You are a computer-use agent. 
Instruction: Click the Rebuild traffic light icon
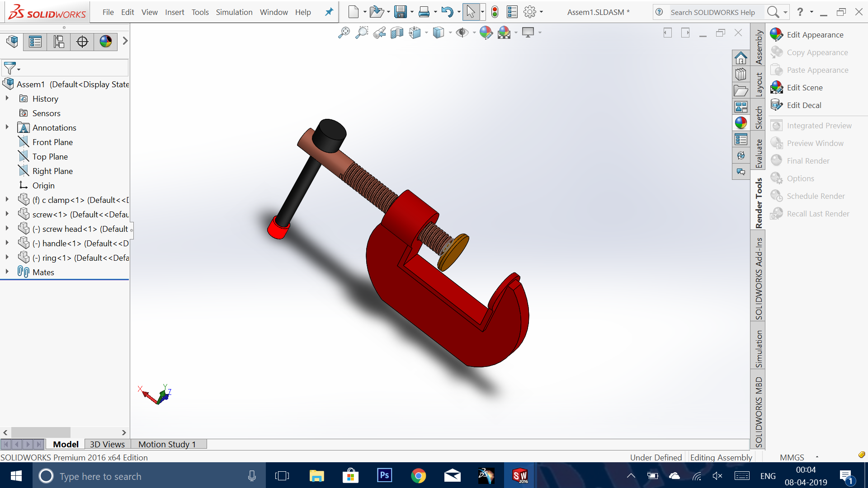click(x=495, y=12)
